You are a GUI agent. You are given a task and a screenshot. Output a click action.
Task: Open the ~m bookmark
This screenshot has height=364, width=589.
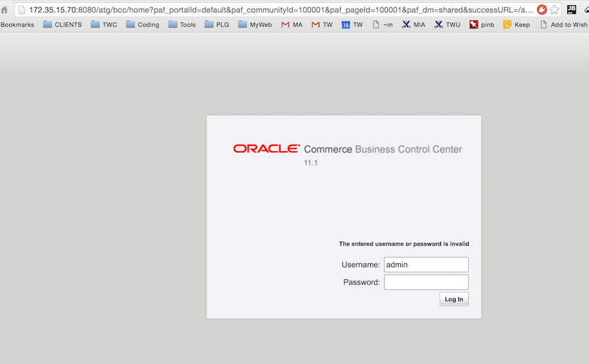[x=383, y=25]
